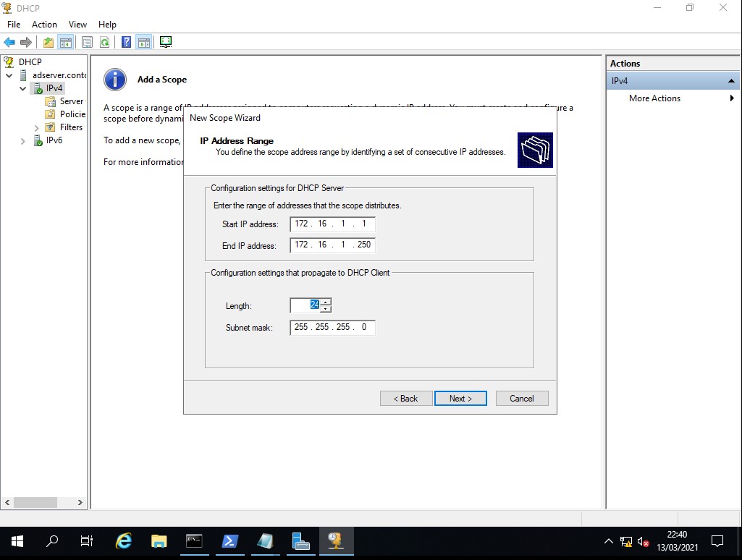Click the Up One Level folder icon

point(49,43)
